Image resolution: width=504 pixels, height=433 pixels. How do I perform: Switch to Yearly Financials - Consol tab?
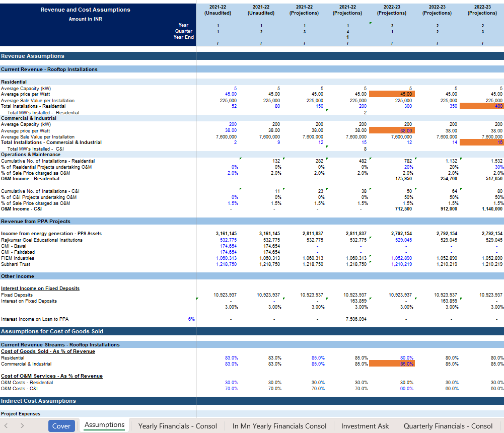pos(177,426)
